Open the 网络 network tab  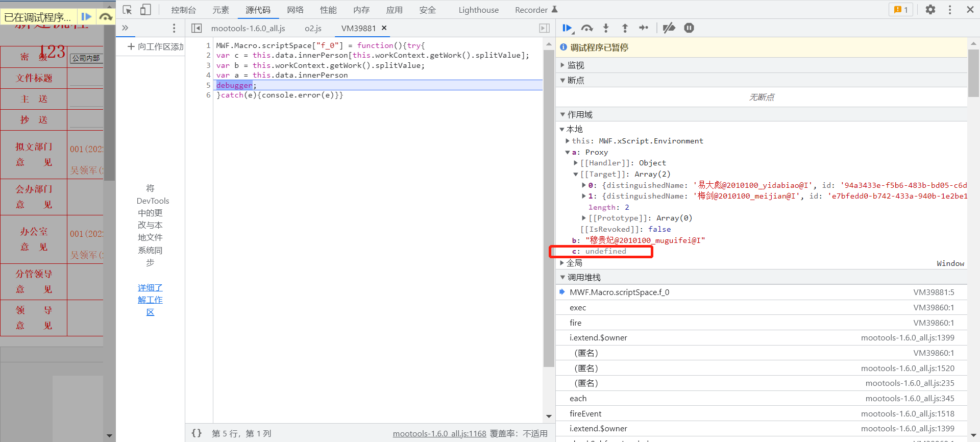[x=295, y=10]
